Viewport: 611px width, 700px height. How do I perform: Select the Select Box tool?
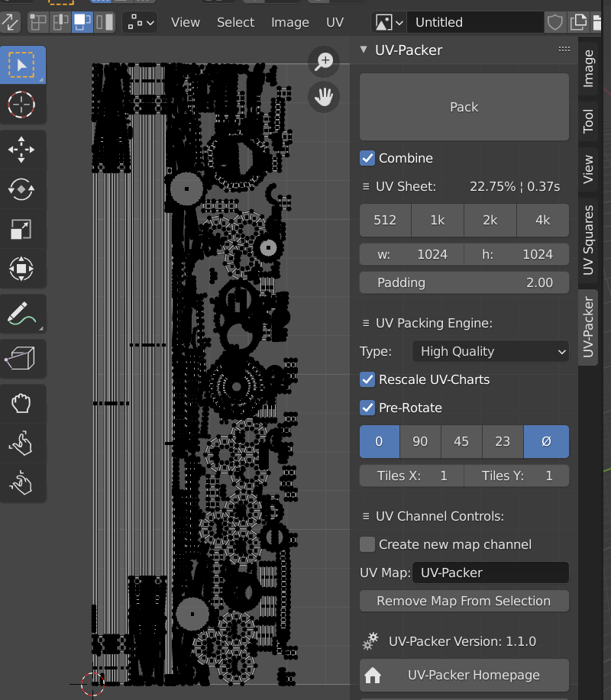click(21, 65)
